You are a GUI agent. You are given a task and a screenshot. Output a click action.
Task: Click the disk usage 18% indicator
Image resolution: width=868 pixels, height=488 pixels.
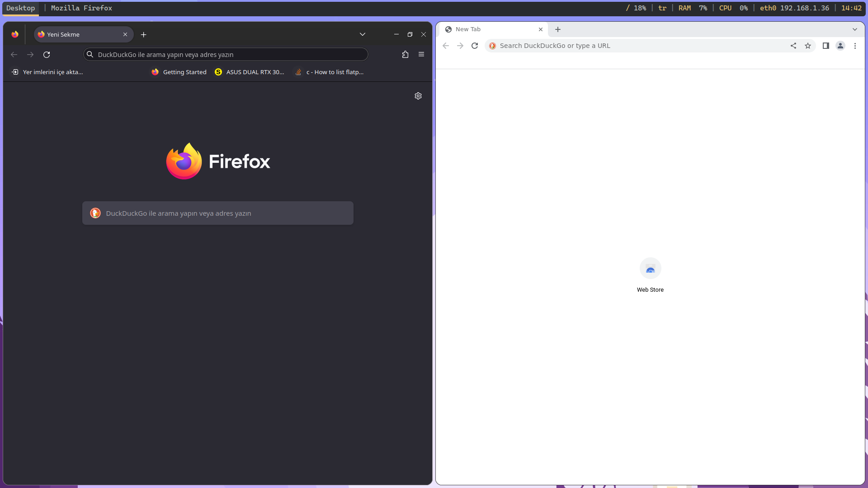coord(636,8)
